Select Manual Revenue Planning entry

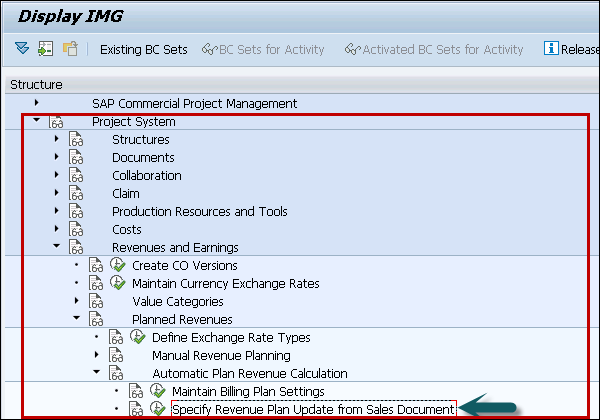pos(221,355)
